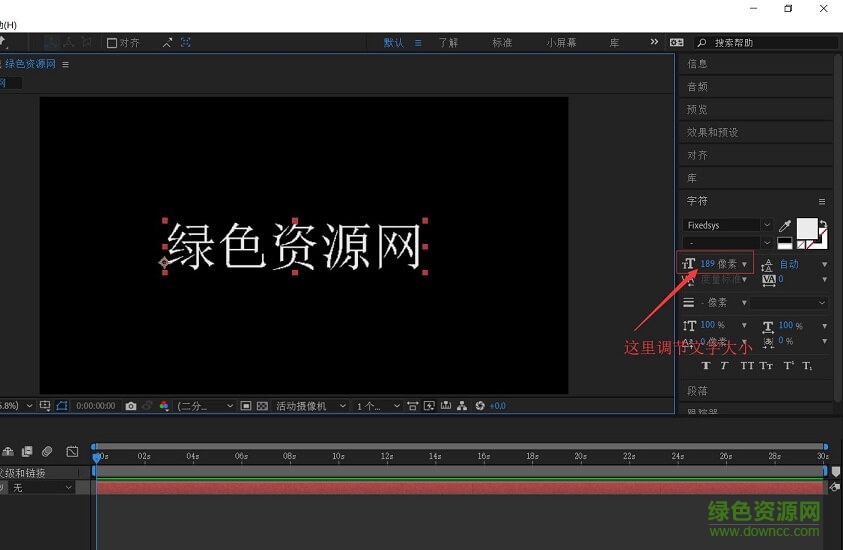Viewport: 843px width, 550px height.
Task: Take a snapshot with the camera icon
Action: tap(131, 406)
